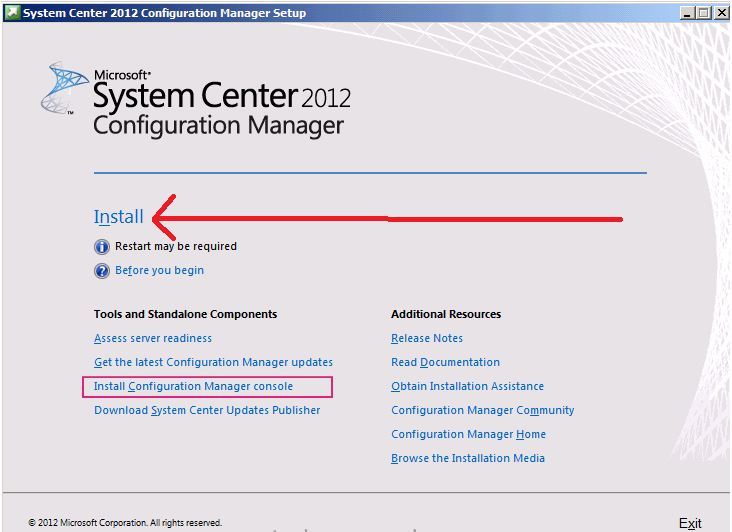Browse the Installation Media
732x532 pixels.
(x=468, y=458)
